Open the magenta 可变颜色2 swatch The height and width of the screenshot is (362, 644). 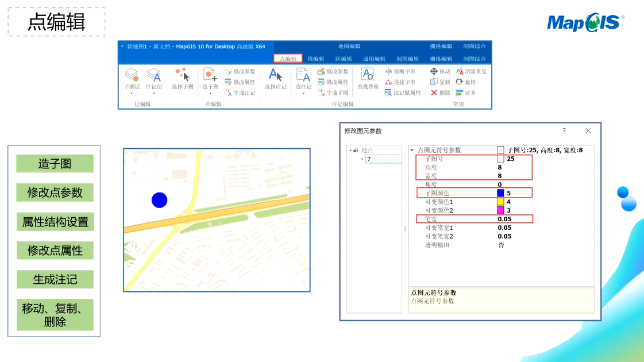click(x=500, y=210)
